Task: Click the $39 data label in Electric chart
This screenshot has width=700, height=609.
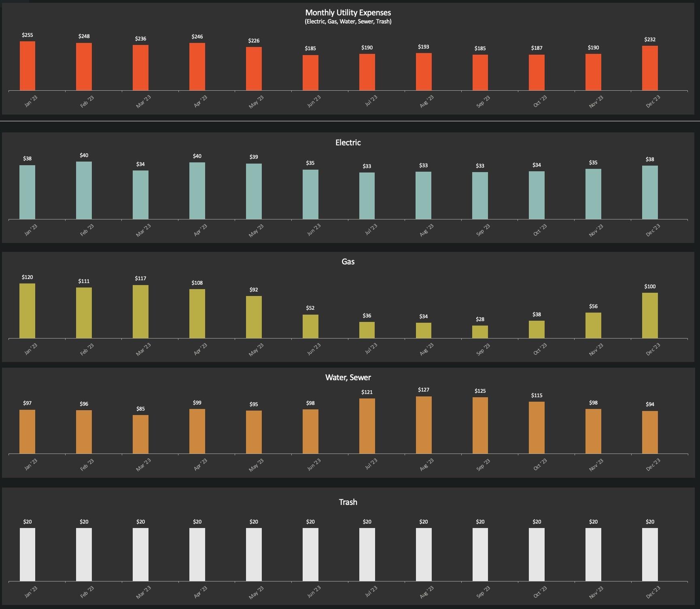Action: [254, 157]
